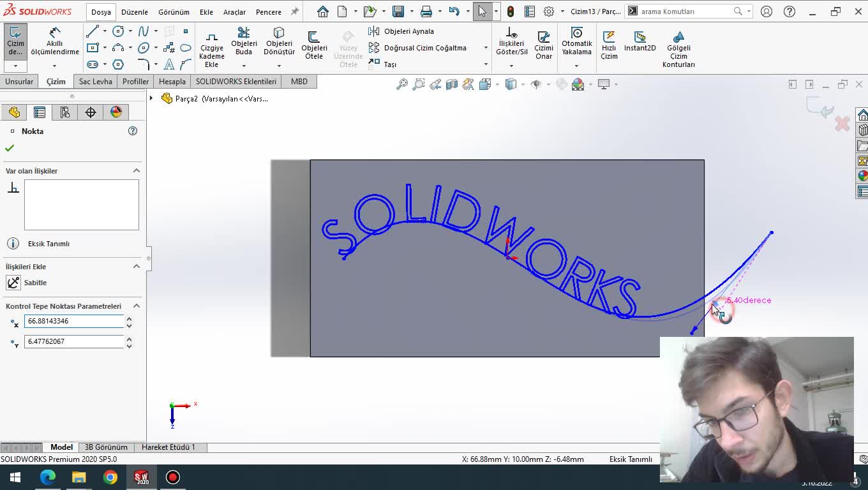
Task: Click Objeleri Aynala mirror tool
Action: tap(401, 31)
